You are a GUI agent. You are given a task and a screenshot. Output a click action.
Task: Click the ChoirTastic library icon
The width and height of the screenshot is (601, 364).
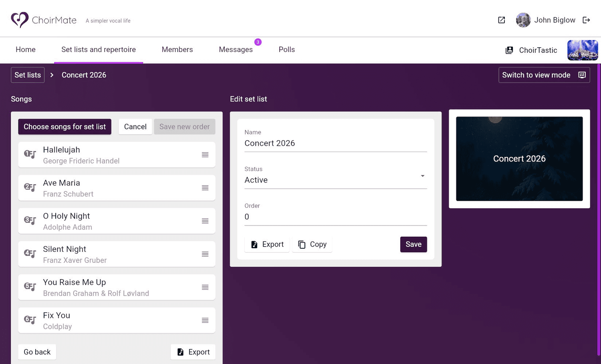[509, 50]
